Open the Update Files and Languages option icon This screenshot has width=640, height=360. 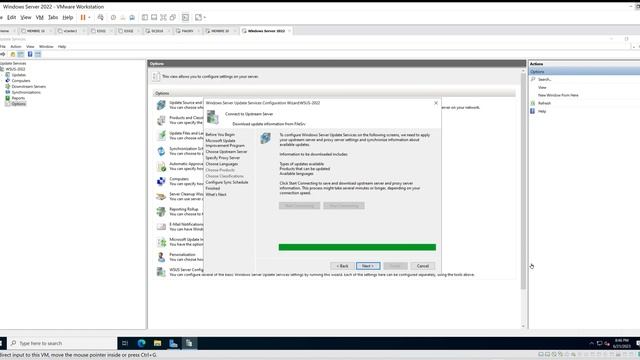[161, 136]
